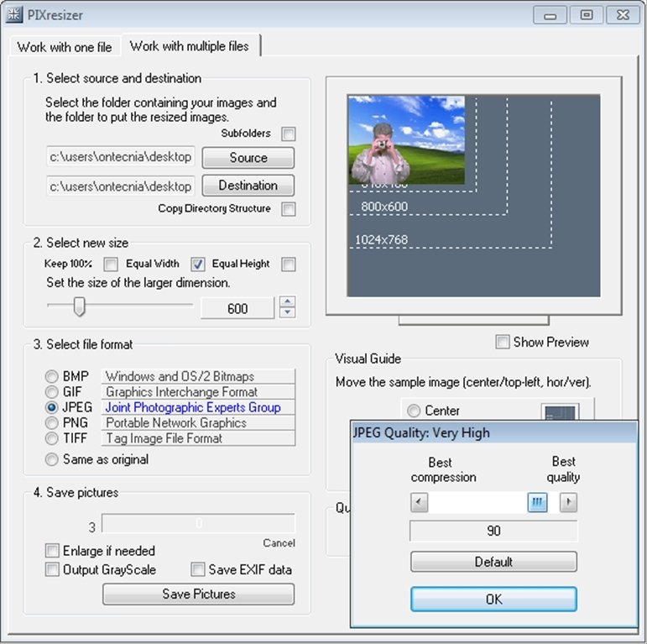This screenshot has height=644, width=647.
Task: Click the sample photo thumbnail in preview
Action: 406,140
